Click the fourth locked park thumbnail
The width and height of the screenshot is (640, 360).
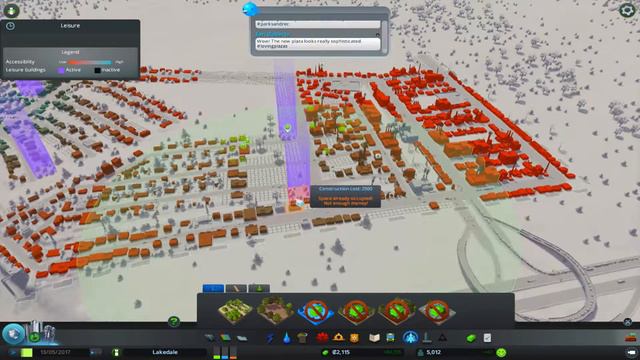356,311
